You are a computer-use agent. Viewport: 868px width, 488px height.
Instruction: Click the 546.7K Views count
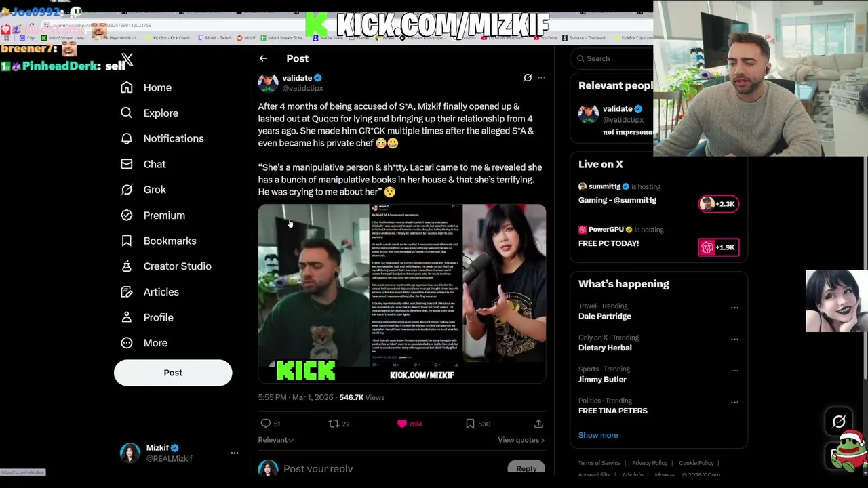click(x=361, y=397)
